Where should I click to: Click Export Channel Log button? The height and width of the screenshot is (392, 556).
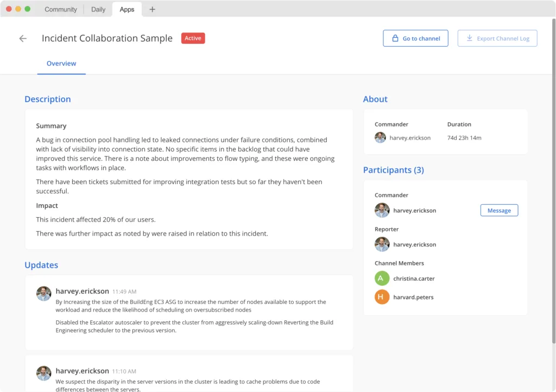click(497, 39)
